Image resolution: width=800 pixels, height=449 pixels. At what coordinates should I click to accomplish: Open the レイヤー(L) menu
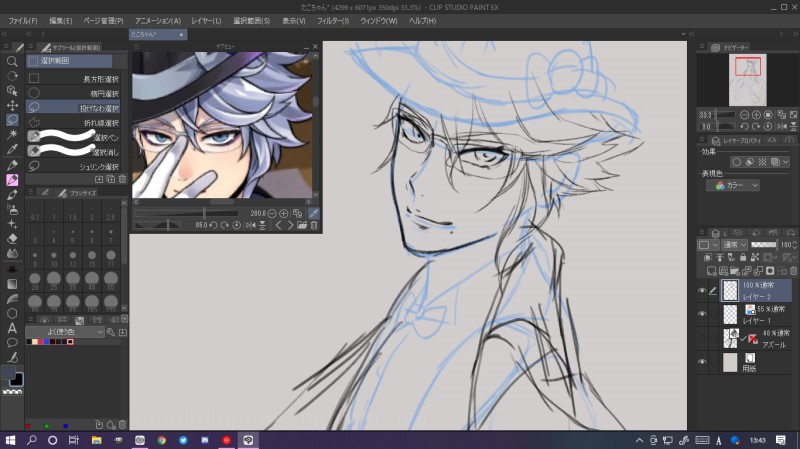(x=206, y=20)
